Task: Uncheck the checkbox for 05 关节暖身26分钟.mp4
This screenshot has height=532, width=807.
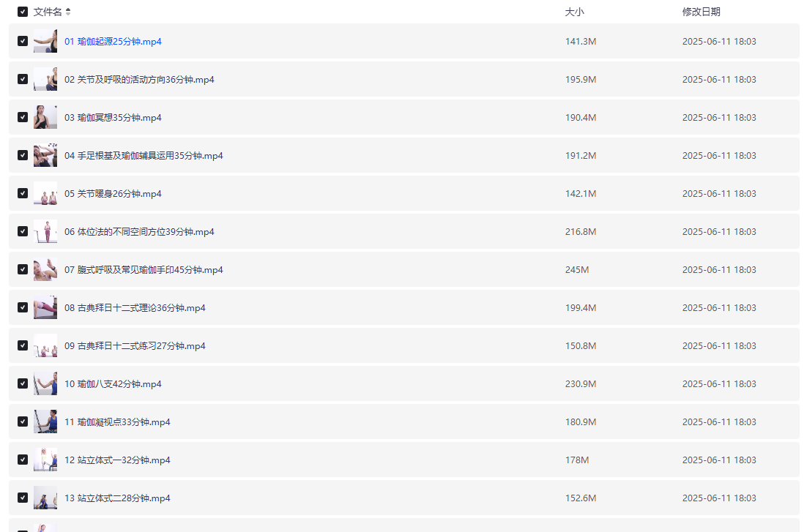Action: click(x=23, y=193)
